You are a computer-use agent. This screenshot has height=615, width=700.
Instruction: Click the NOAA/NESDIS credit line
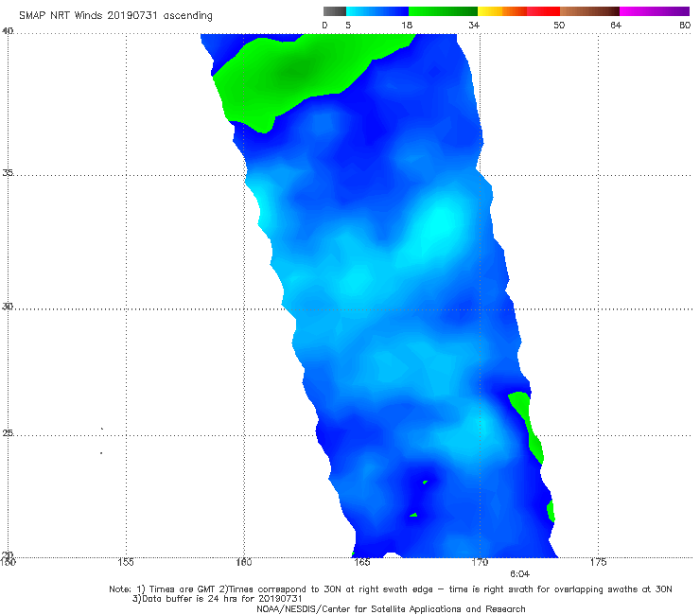(391, 609)
